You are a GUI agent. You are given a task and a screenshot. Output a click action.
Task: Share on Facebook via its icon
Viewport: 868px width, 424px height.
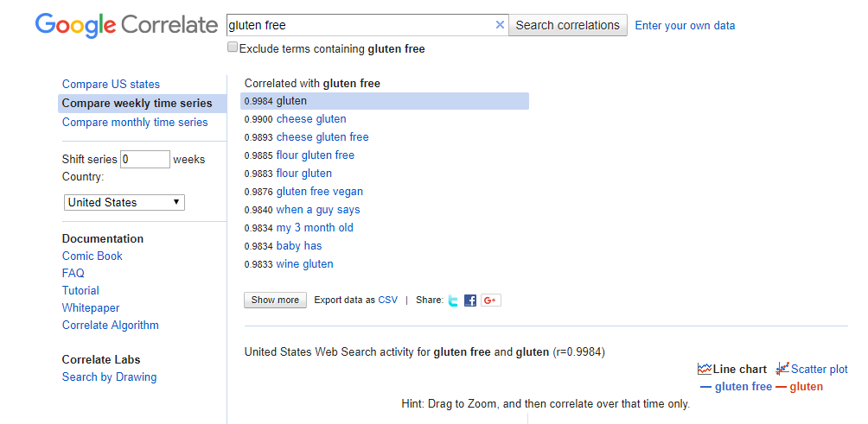click(x=470, y=301)
